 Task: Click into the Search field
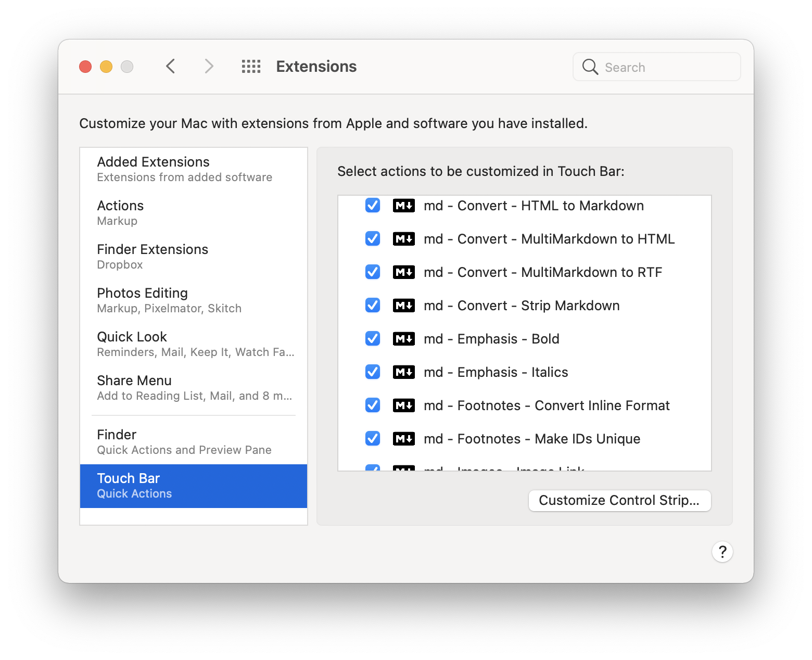coord(657,67)
